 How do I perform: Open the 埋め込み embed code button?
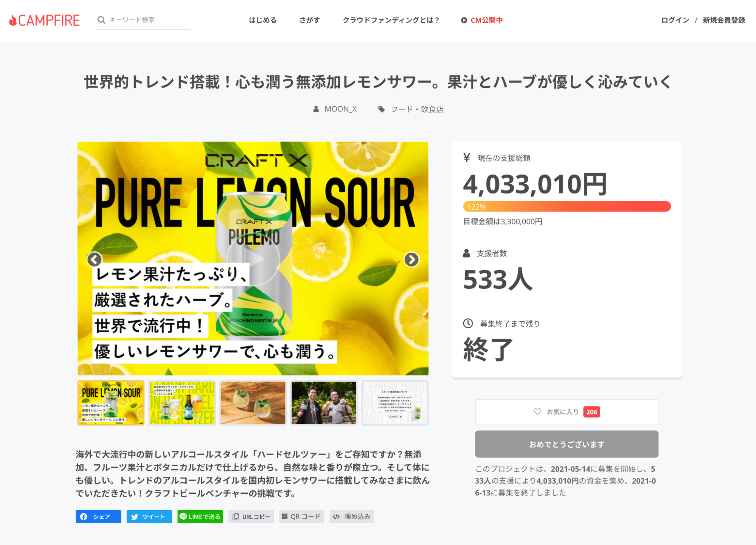point(352,517)
